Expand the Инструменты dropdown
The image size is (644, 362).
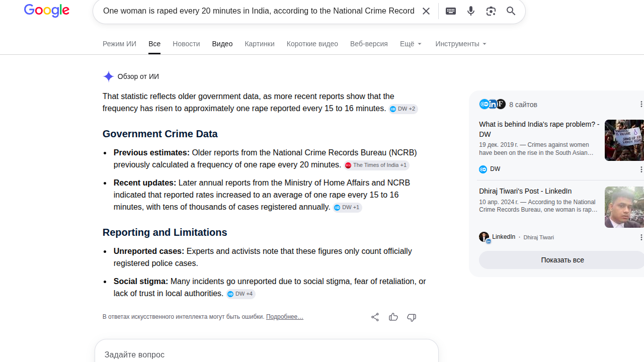(x=461, y=44)
